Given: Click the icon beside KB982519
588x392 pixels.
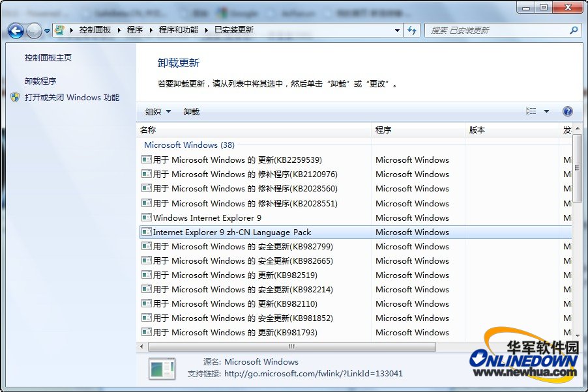Looking at the screenshot, I should (147, 275).
